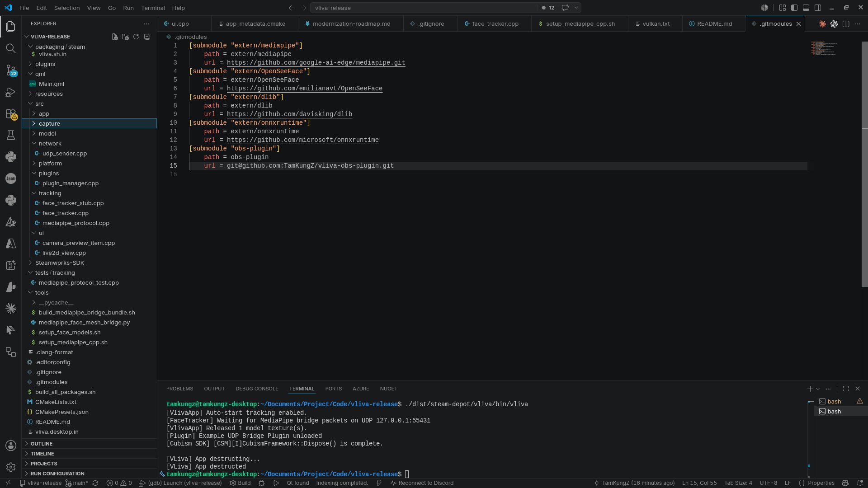Open the Extensions view in activity bar
This screenshot has height=488, width=868.
[11, 114]
